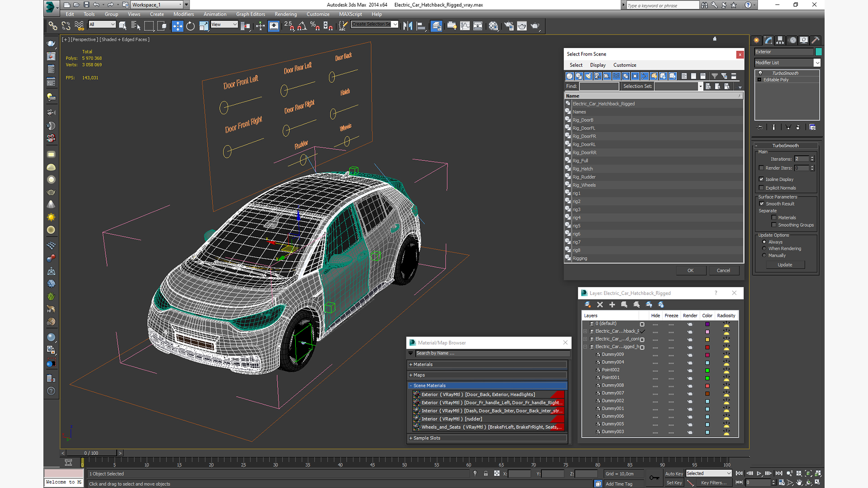The width and height of the screenshot is (868, 488).
Task: Toggle the Smooth Result checkbox
Action: [761, 204]
